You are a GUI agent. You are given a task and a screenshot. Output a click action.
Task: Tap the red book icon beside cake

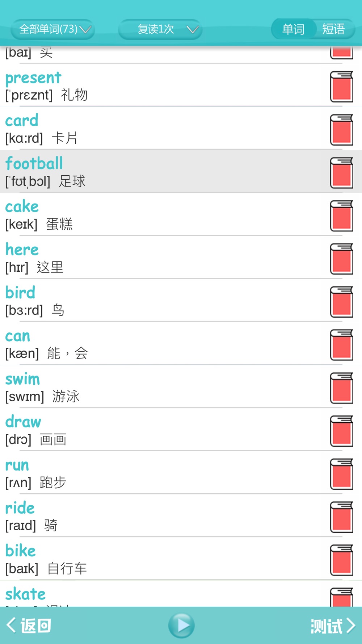(341, 216)
